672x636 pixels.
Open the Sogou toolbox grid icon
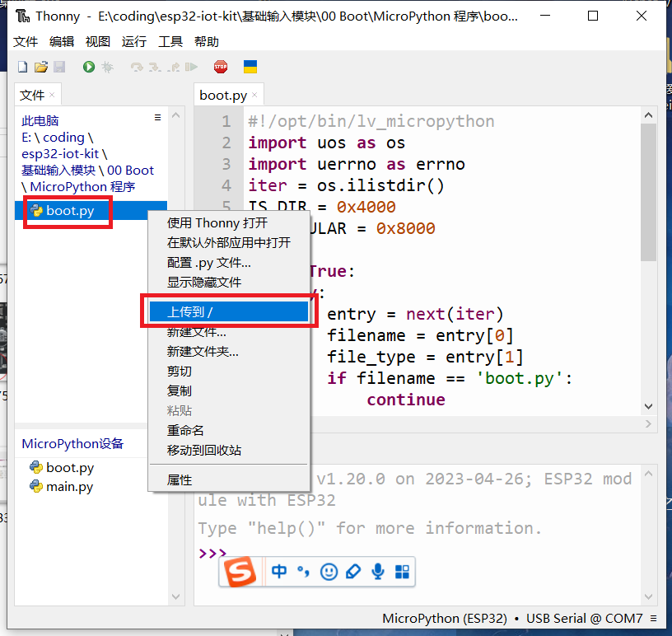coord(402,572)
